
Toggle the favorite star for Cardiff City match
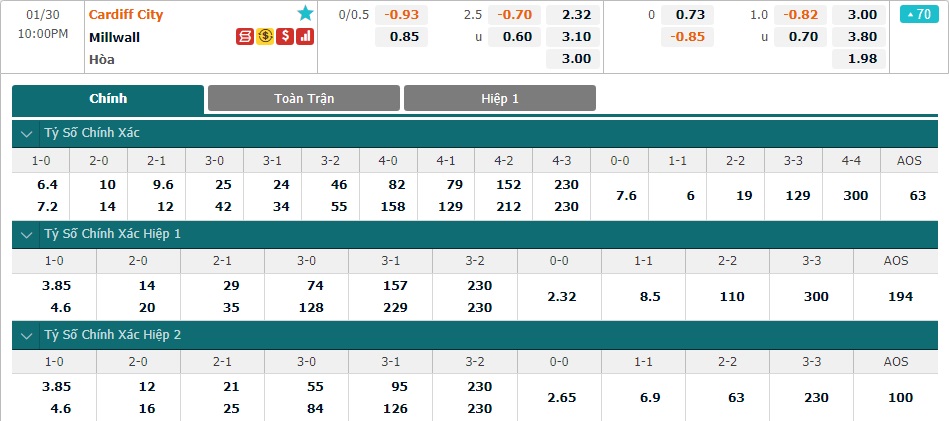305,13
